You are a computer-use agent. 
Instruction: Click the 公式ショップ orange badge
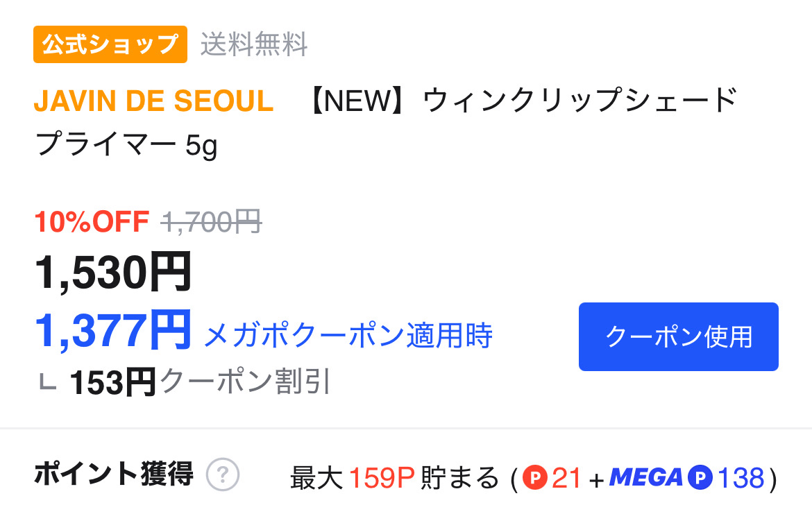coord(110,45)
